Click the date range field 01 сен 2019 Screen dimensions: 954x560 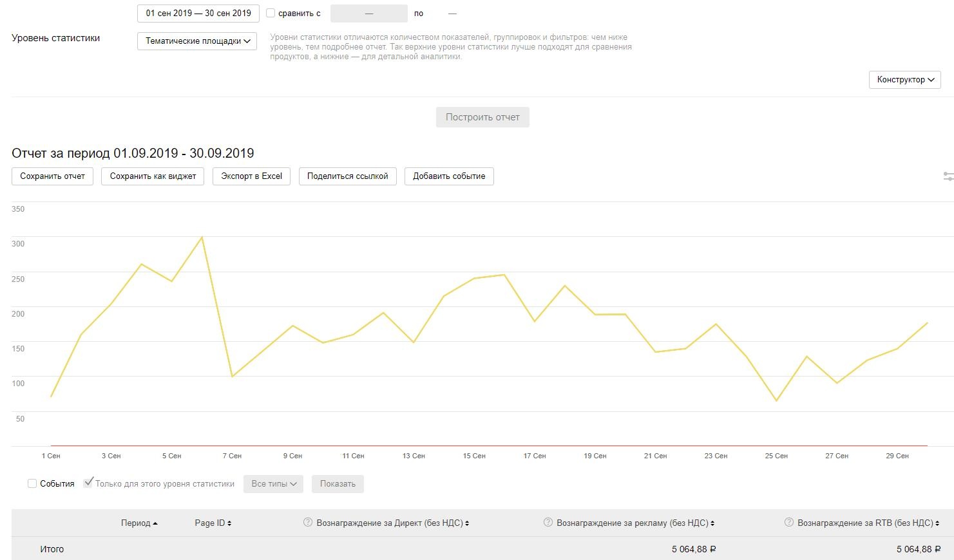pyautogui.click(x=198, y=13)
